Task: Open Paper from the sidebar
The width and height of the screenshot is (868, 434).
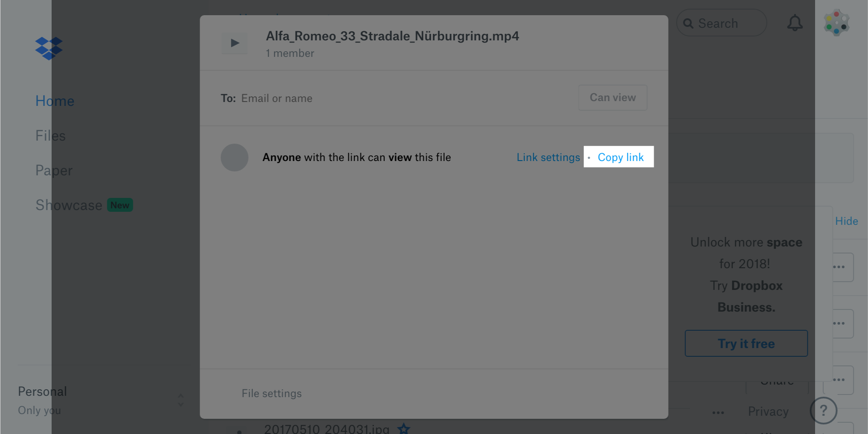Action: click(x=54, y=171)
